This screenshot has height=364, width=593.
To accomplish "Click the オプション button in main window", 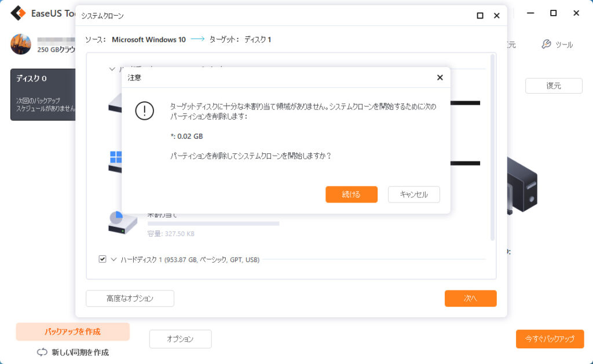I will (181, 339).
